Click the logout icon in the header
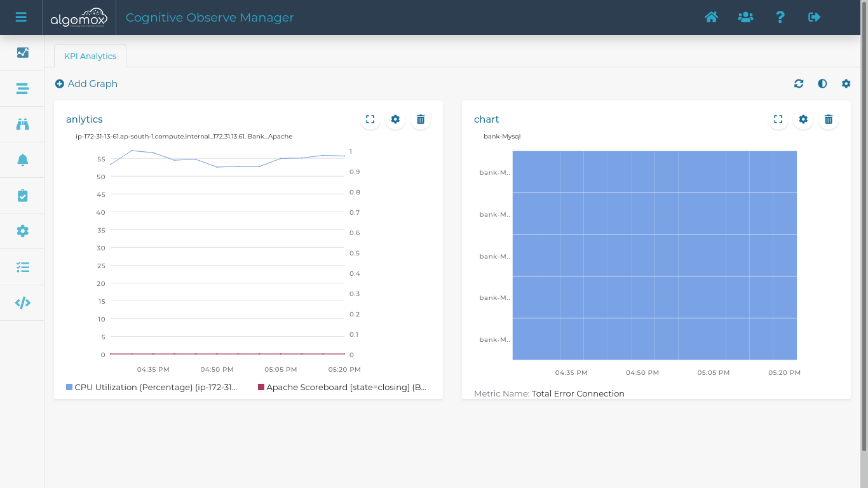The image size is (868, 488). tap(814, 17)
